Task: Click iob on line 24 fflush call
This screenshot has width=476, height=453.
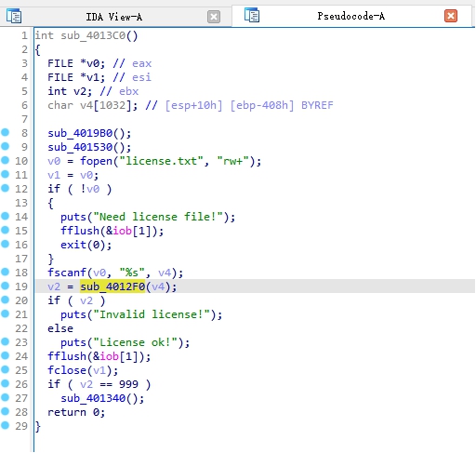Action: coord(109,356)
